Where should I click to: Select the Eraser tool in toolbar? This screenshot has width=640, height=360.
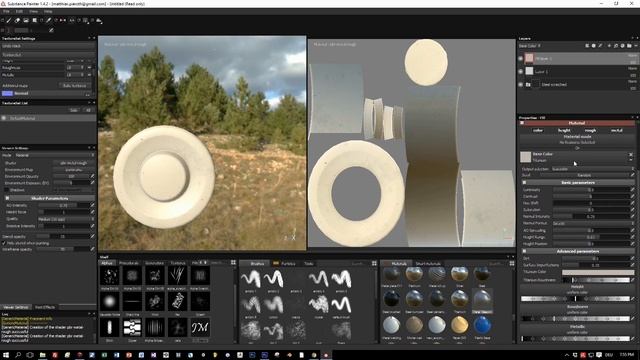pyautogui.click(x=18, y=20)
